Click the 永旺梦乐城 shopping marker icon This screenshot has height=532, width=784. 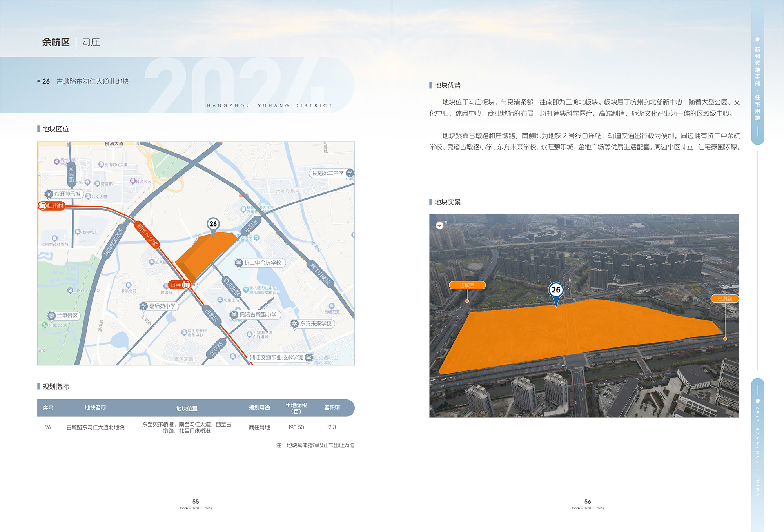(49, 194)
